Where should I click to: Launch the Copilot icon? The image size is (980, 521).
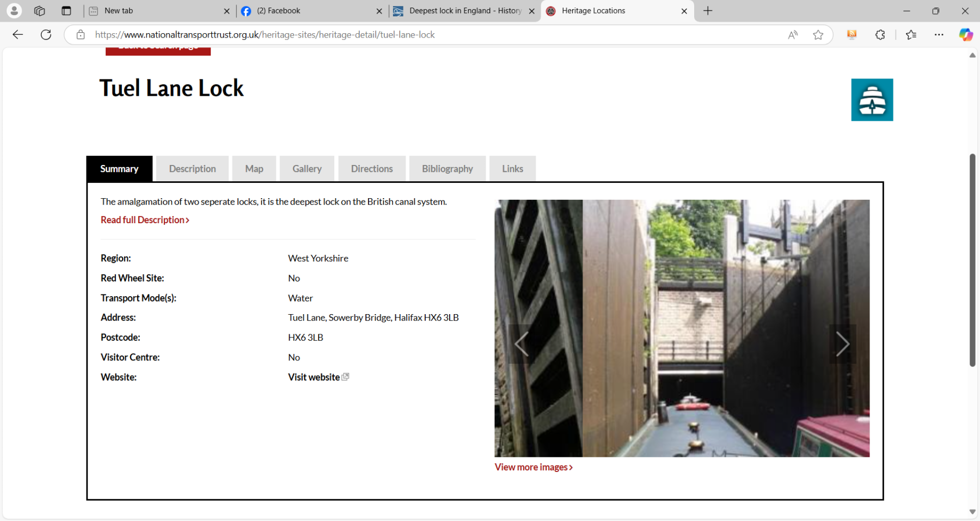(x=966, y=35)
